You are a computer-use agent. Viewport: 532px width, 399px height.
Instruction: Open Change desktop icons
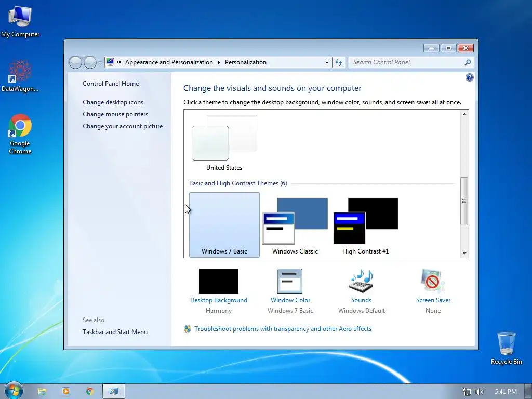click(113, 102)
